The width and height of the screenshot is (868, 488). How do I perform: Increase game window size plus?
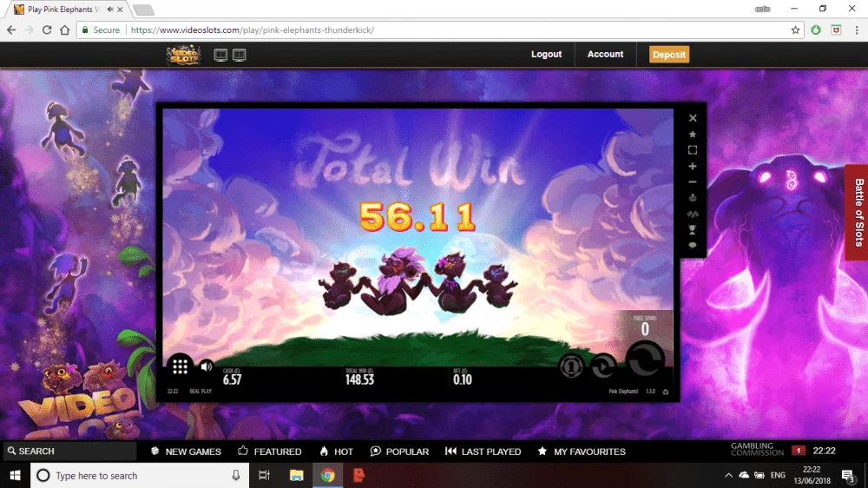pos(693,166)
